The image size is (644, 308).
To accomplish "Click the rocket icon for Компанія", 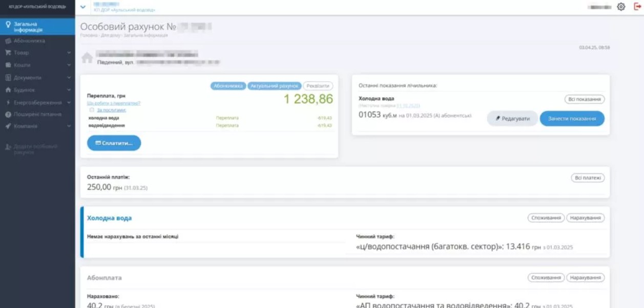I will click(x=8, y=126).
